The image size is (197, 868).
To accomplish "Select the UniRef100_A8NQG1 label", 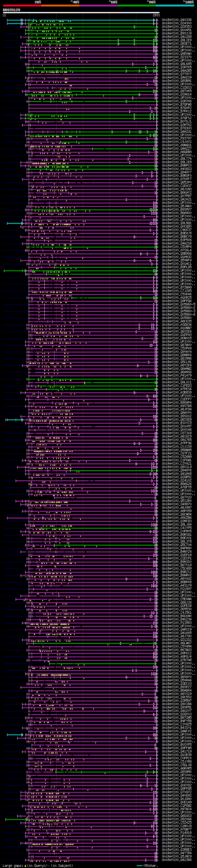I will point(177,145).
